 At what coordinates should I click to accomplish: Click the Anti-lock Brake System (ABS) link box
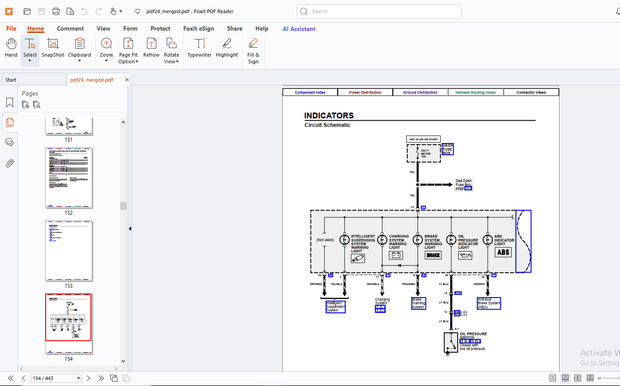(489, 303)
